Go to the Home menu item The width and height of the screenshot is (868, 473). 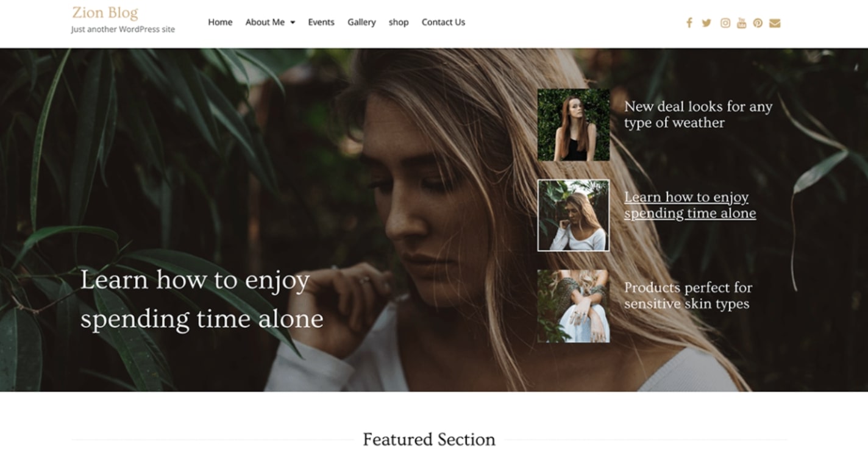click(220, 22)
